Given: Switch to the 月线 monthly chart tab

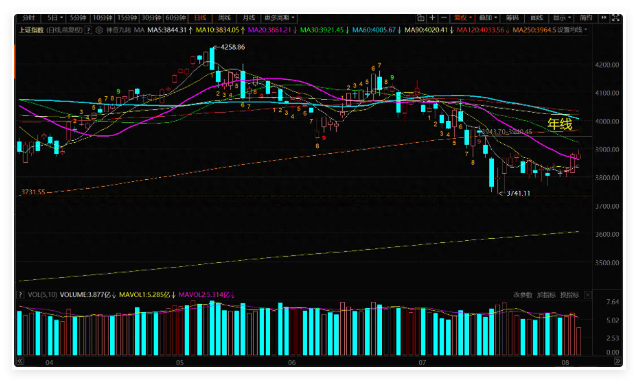Looking at the screenshot, I should click(x=249, y=18).
